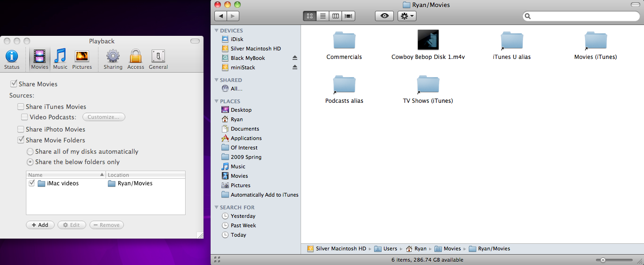Sort the folder list by Name column

(66, 175)
